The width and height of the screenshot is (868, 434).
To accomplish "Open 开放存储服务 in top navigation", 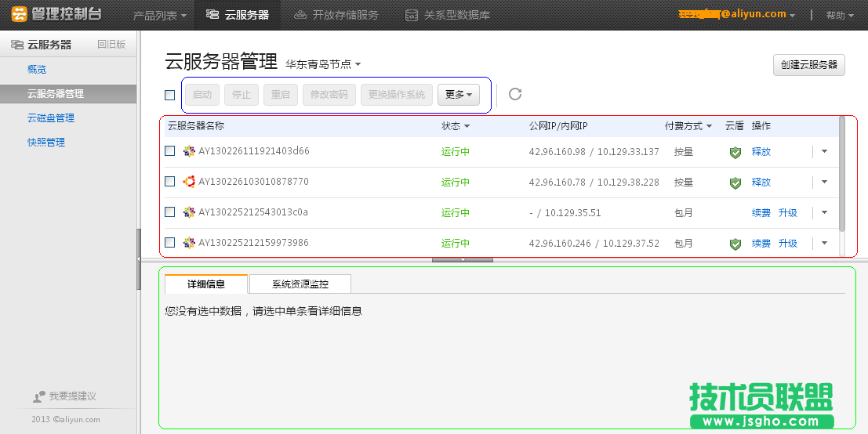I will click(x=336, y=15).
